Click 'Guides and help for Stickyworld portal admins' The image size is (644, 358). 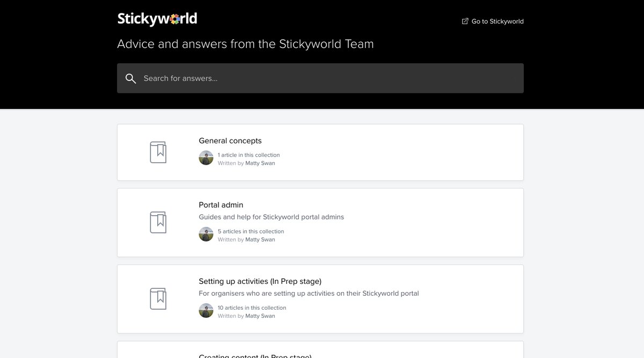point(272,217)
